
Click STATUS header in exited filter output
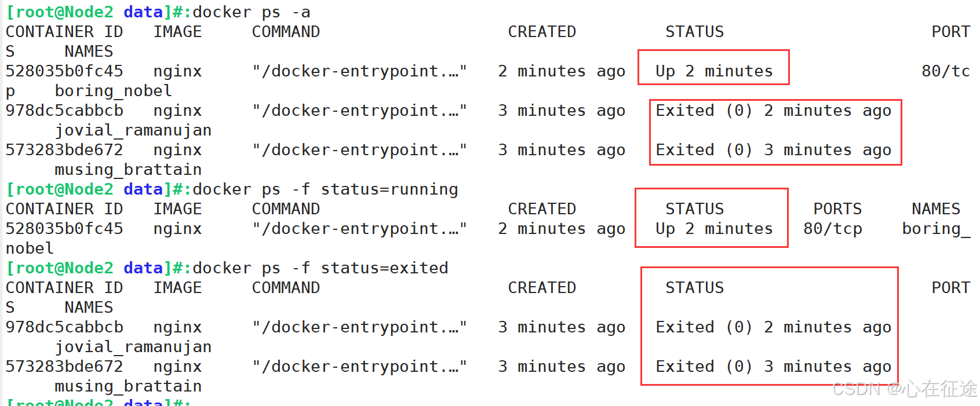click(x=694, y=288)
